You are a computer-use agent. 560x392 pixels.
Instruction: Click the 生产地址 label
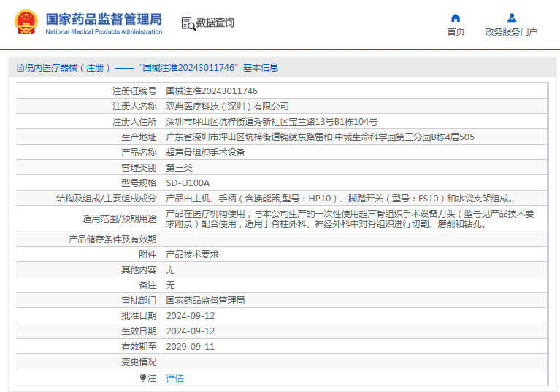click(x=139, y=137)
